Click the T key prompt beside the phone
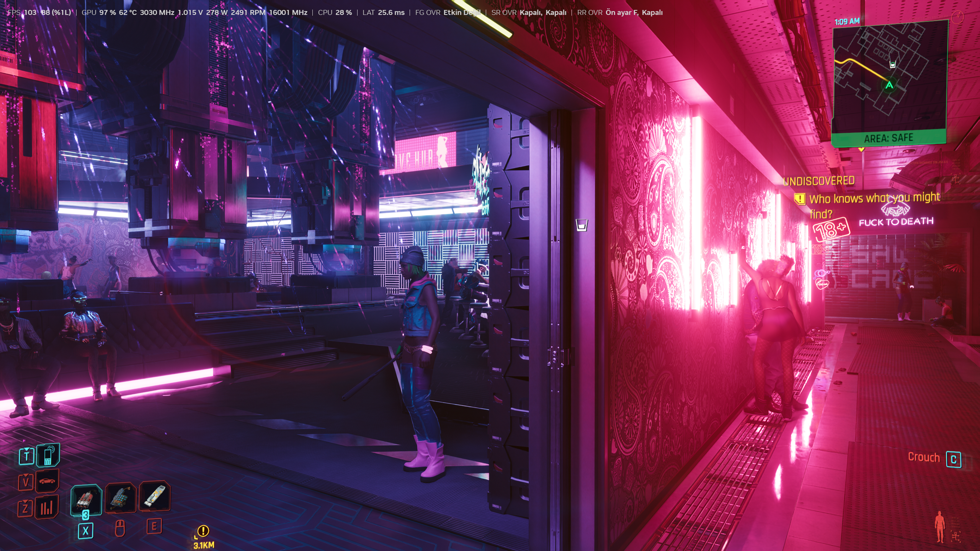 [26, 456]
